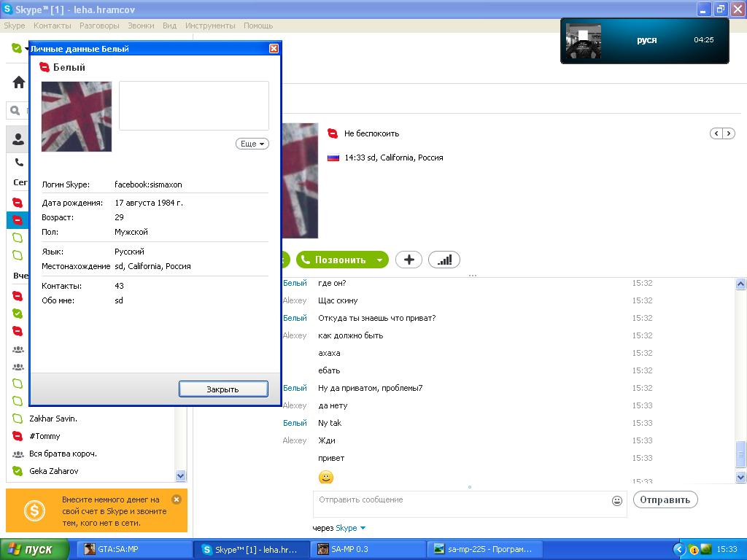Click the large contact avatar in chat header
Image resolution: width=747 pixels, height=560 pixels.
(x=300, y=181)
